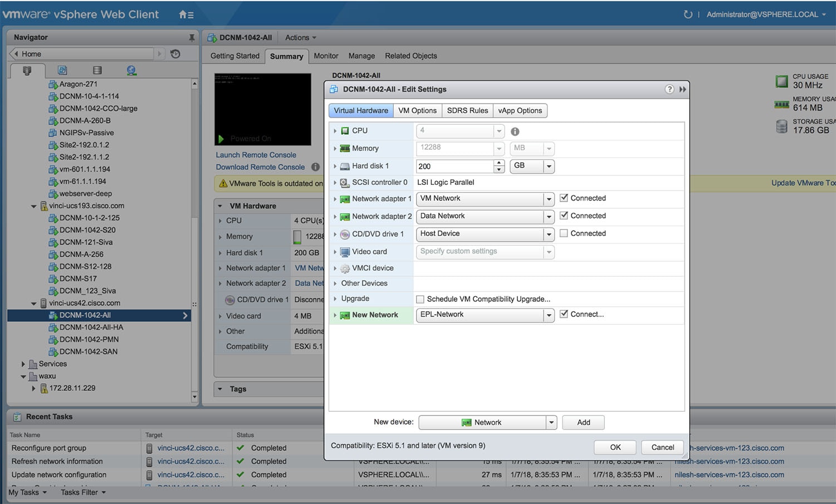Collapse the vinci-ucs42.cisco.com tree node
The height and width of the screenshot is (504, 836).
click(x=33, y=303)
